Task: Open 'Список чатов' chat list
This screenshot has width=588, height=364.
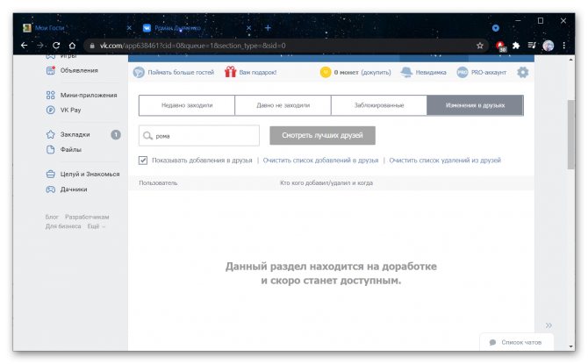Action: click(516, 342)
